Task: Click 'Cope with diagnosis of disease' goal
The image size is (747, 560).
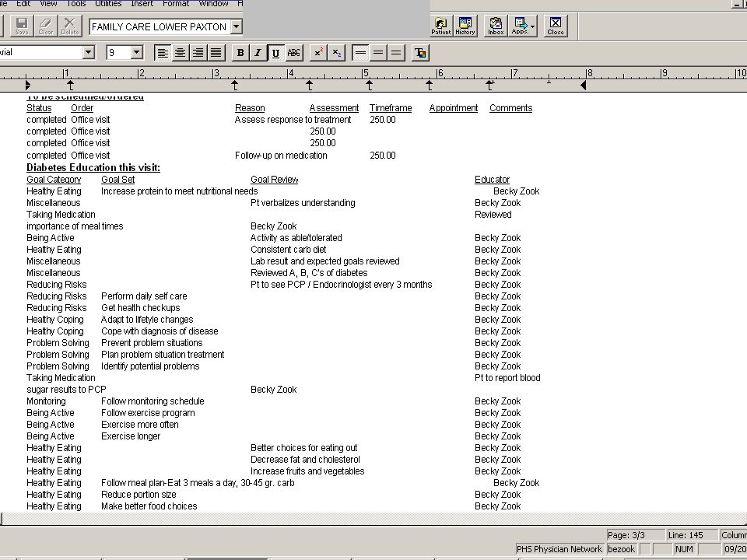Action: point(160,331)
